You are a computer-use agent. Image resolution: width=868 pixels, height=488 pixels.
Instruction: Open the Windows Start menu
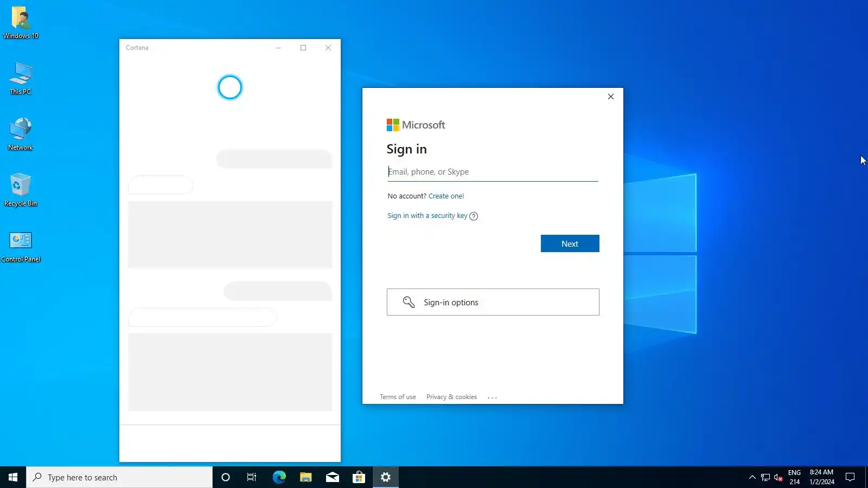click(13, 477)
